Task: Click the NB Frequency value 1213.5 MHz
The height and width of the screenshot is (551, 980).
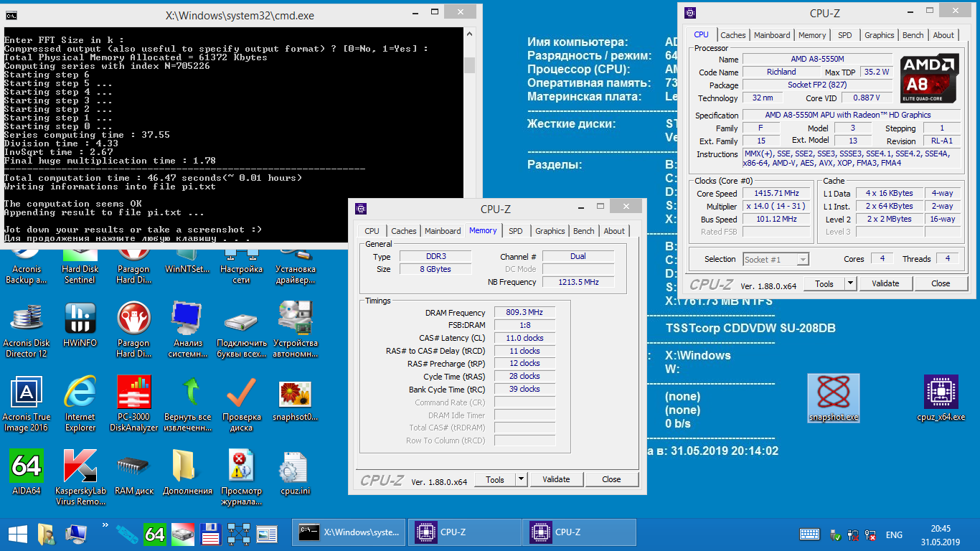Action: [578, 282]
